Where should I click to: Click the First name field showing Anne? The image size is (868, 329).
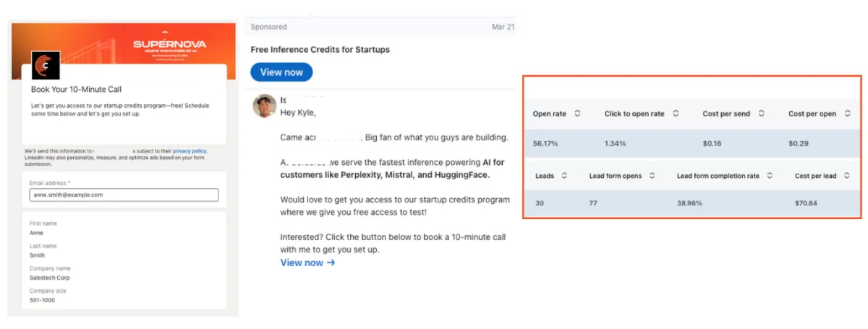click(x=37, y=233)
